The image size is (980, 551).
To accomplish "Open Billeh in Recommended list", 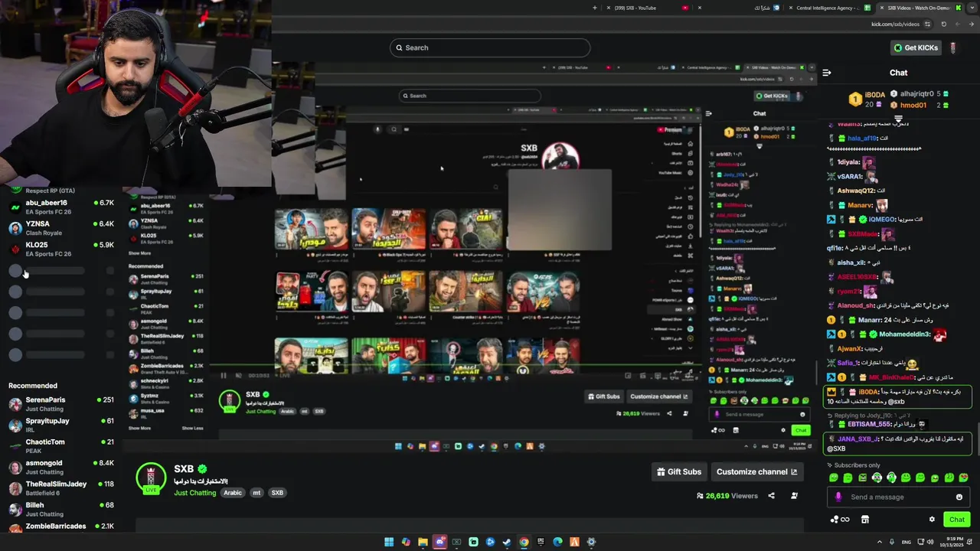I will tap(60, 509).
